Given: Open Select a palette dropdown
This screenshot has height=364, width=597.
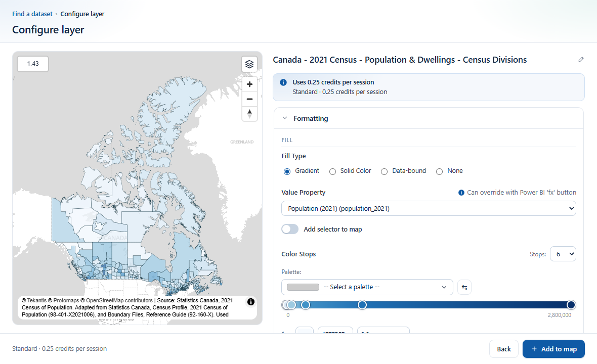Looking at the screenshot, I should 367,287.
